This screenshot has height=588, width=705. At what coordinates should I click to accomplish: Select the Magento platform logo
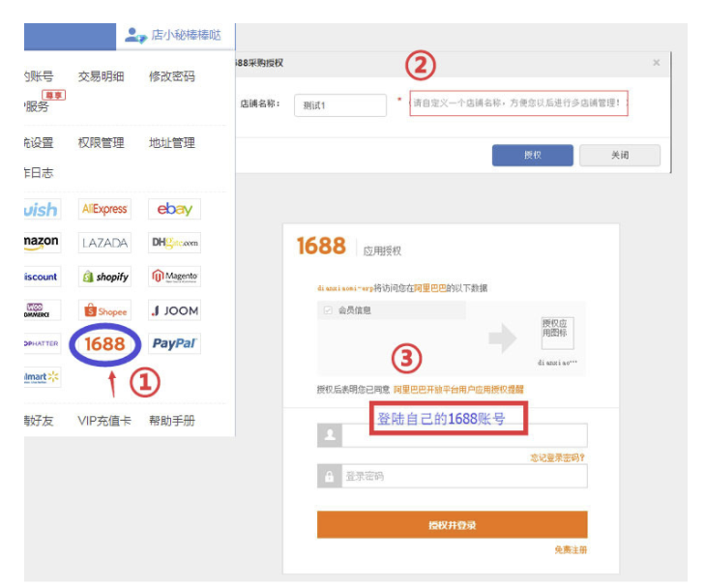[174, 277]
